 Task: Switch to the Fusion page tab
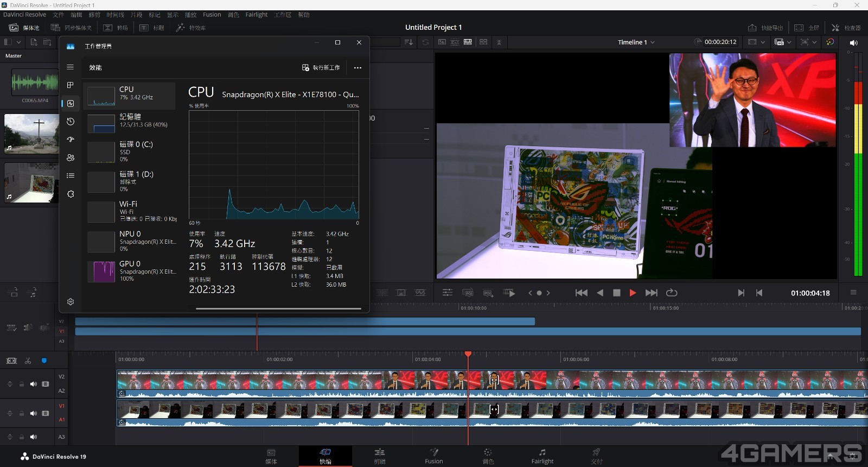(434, 456)
